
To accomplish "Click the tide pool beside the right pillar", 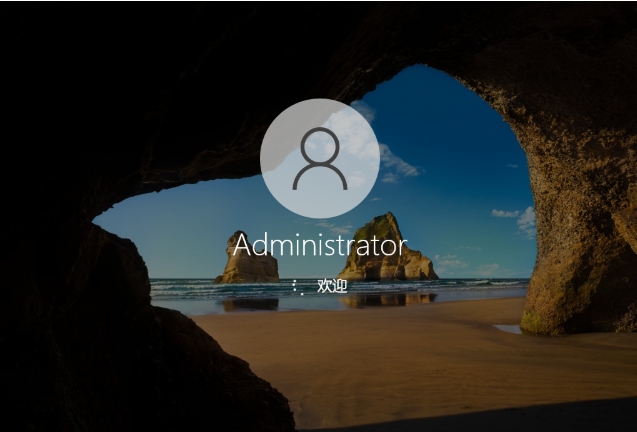I will pyautogui.click(x=508, y=328).
